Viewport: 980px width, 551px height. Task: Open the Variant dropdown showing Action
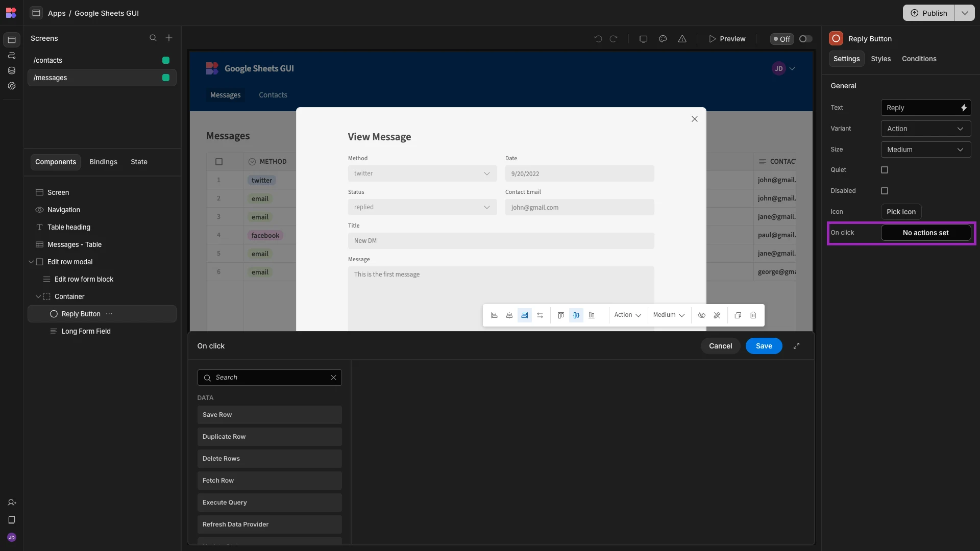926,129
